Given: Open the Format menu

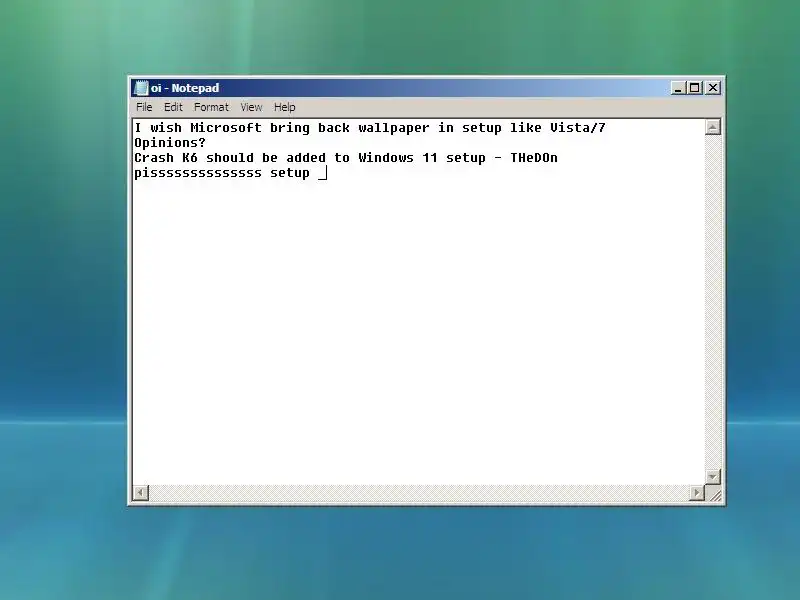Looking at the screenshot, I should click(x=211, y=107).
